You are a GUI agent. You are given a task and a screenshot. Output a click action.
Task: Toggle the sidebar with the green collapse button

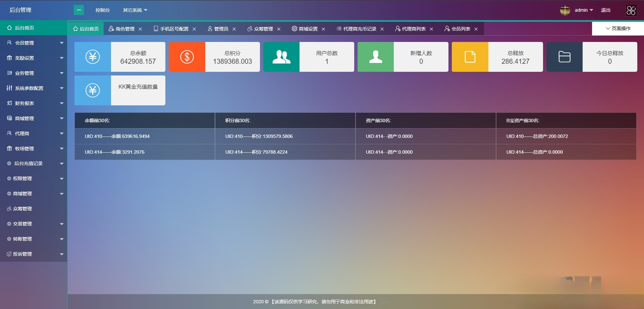(79, 10)
